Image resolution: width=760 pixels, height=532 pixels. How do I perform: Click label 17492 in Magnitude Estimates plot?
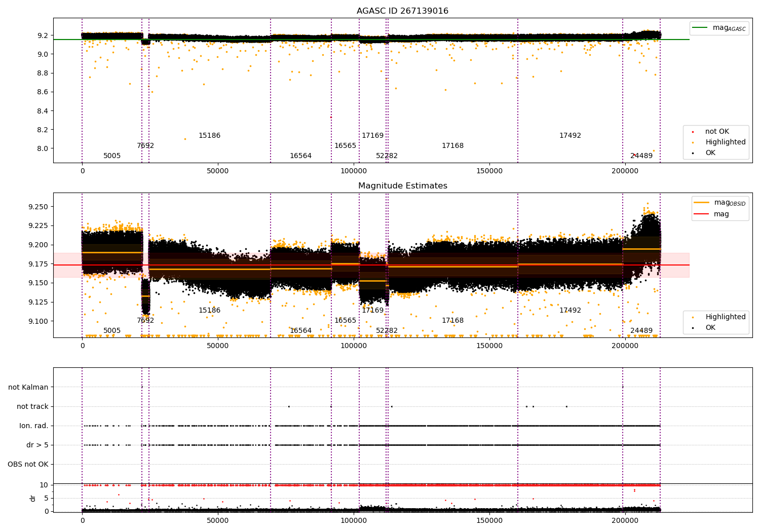pyautogui.click(x=570, y=311)
